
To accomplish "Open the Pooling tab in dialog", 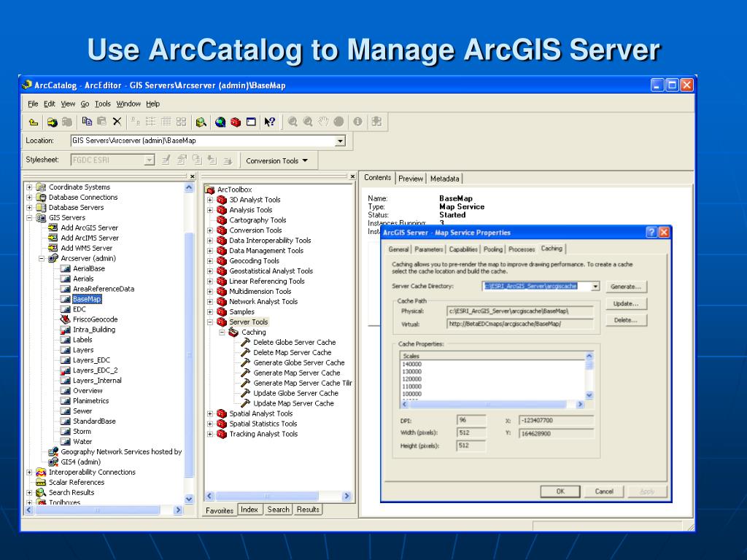I will pyautogui.click(x=493, y=249).
